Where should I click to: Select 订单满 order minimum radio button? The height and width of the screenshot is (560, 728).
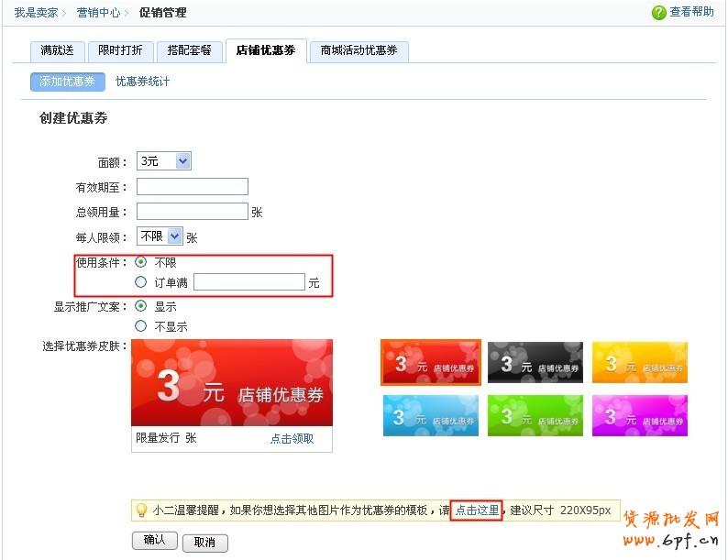coord(140,282)
